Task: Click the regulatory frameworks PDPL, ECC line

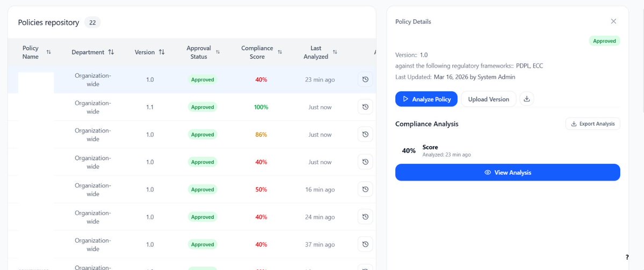Action: pyautogui.click(x=469, y=65)
